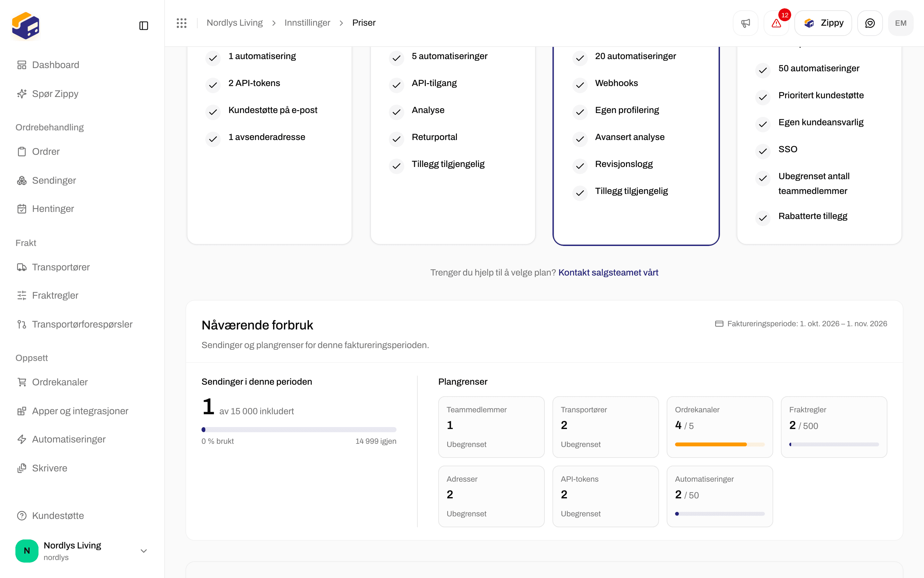The width and height of the screenshot is (924, 578).
Task: Click the Fraktregler sliders icon
Action: click(x=22, y=295)
